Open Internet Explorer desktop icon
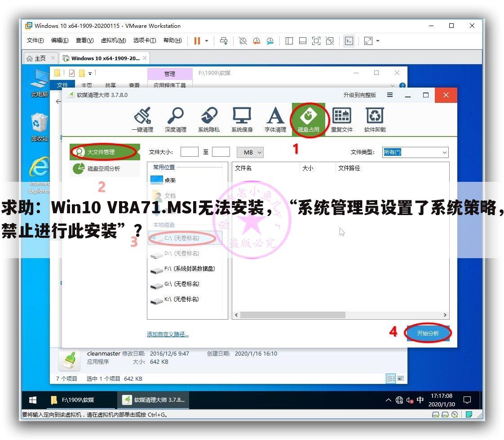This screenshot has width=504, height=440. [x=40, y=175]
